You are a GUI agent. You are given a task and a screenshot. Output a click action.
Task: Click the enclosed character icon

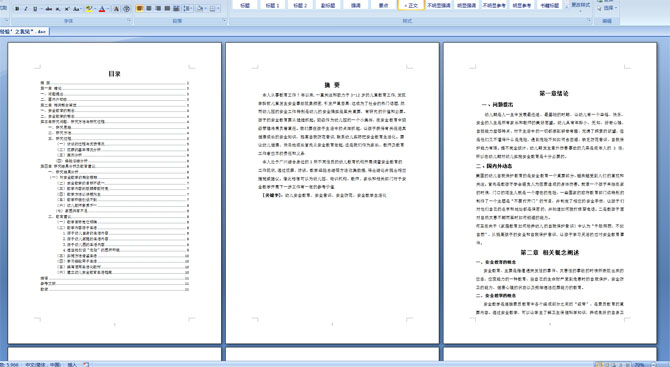click(126, 9)
